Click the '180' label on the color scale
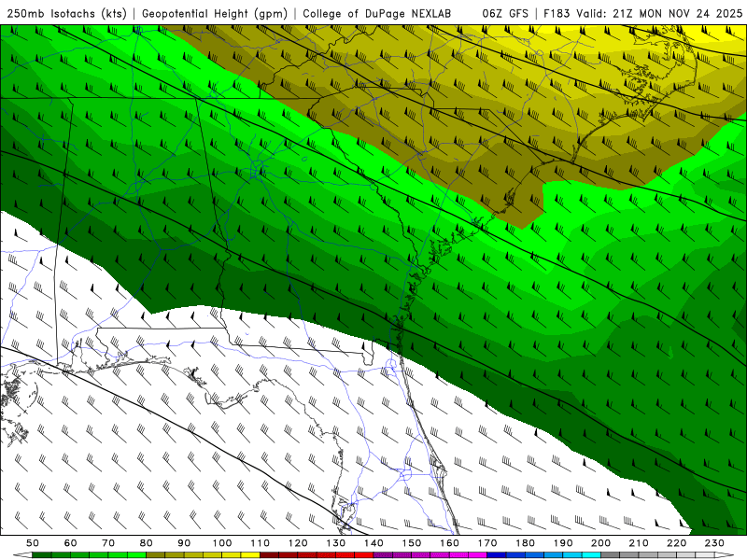The height and width of the screenshot is (560, 747). tap(525, 543)
